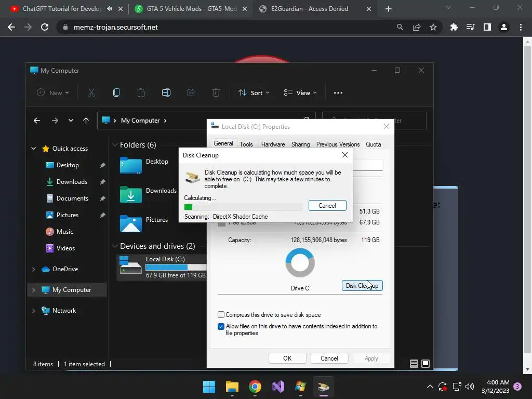Open the View dropdown
This screenshot has height=399, width=532.
coord(300,92)
